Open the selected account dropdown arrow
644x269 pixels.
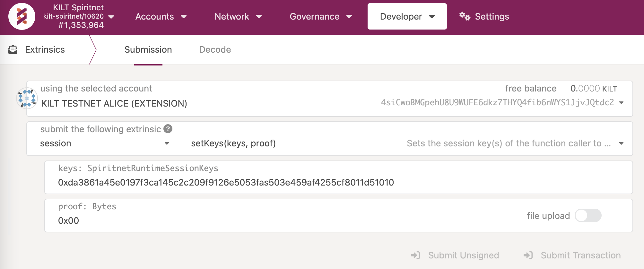621,103
